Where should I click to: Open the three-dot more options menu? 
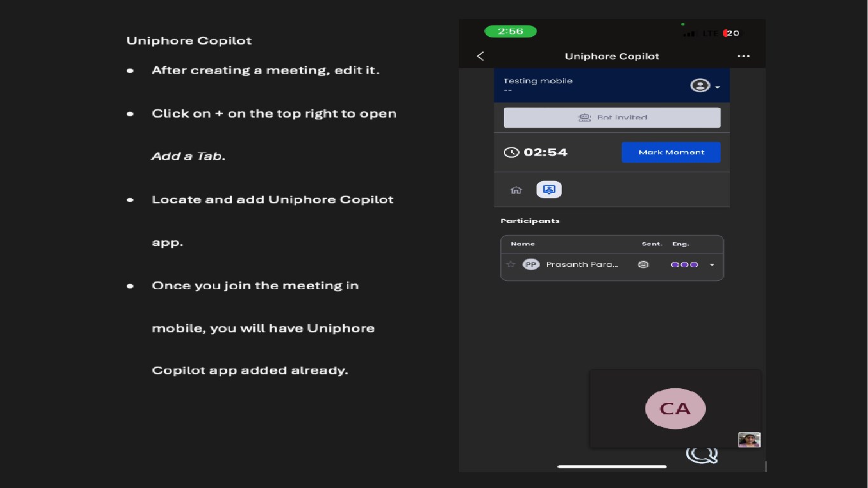tap(743, 56)
